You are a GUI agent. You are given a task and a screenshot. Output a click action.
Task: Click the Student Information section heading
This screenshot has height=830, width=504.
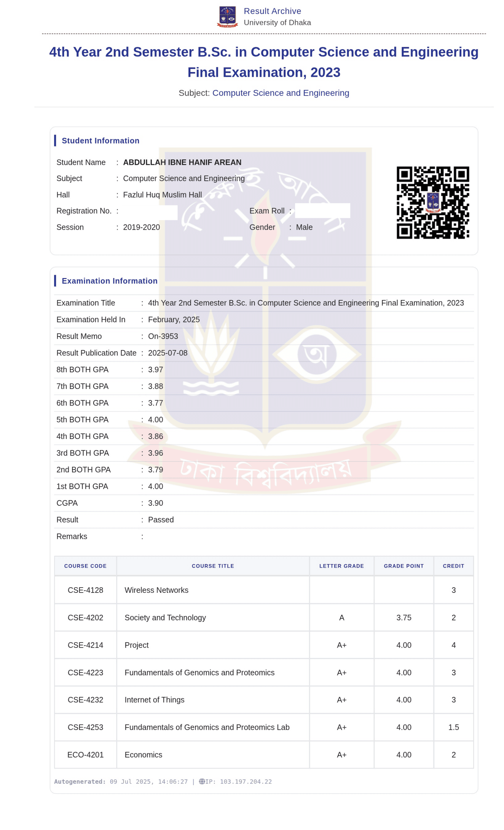[x=101, y=141]
